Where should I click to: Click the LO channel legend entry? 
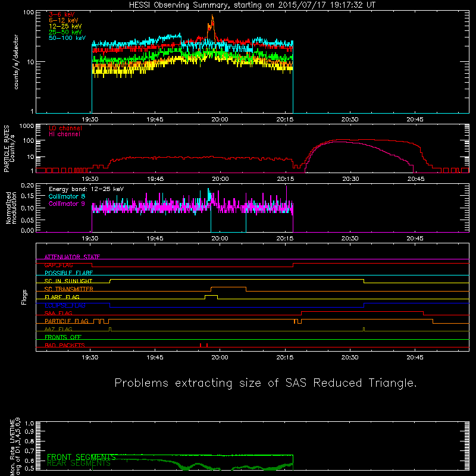[65, 128]
